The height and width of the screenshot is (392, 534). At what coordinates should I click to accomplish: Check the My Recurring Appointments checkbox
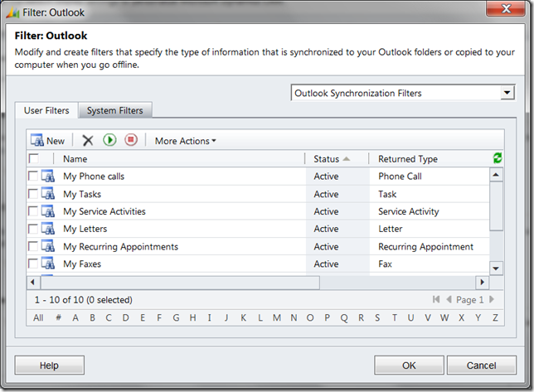click(x=32, y=246)
